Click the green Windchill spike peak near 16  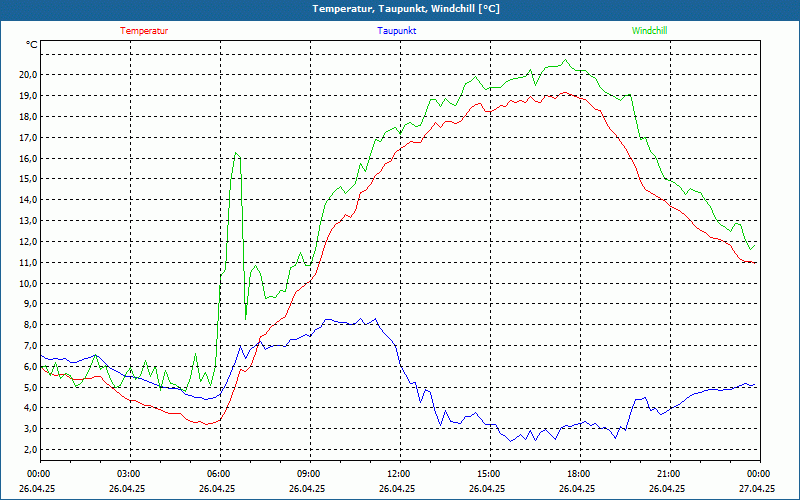[235, 153]
